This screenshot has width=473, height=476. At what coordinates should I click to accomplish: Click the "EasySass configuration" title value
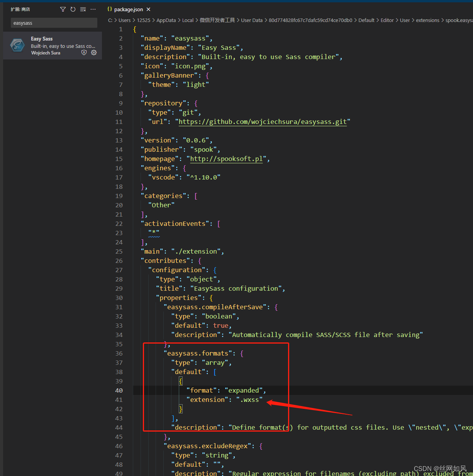[x=236, y=288]
